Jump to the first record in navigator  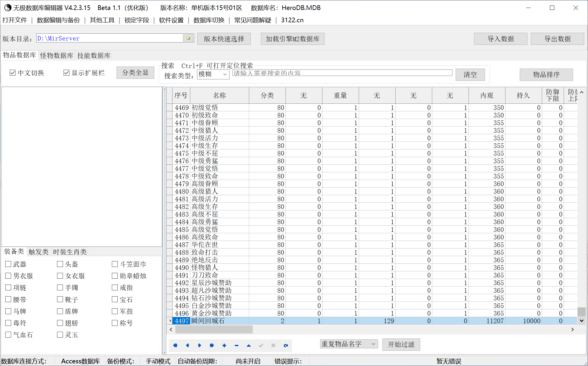pos(175,345)
